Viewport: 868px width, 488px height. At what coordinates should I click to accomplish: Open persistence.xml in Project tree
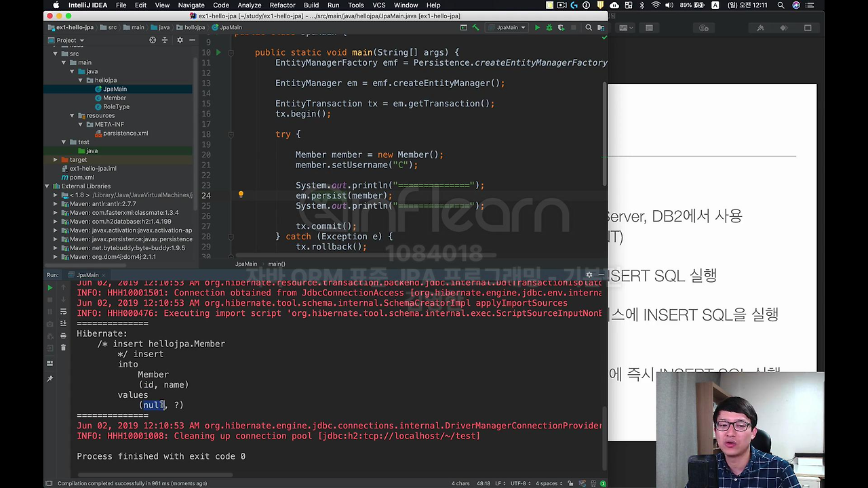pos(125,133)
